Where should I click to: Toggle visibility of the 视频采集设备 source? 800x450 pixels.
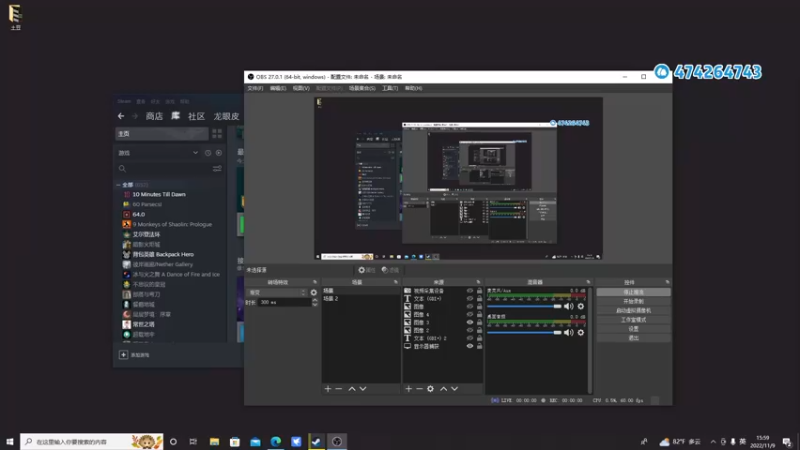470,291
